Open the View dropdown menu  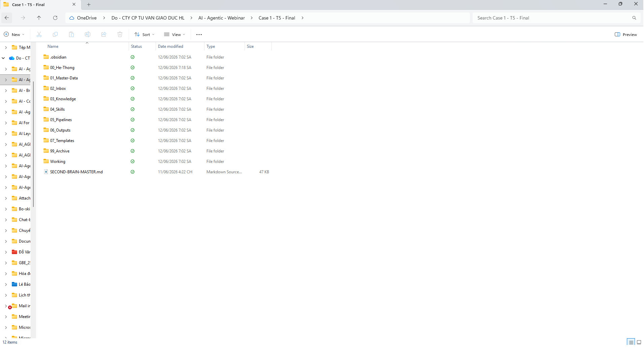click(174, 34)
